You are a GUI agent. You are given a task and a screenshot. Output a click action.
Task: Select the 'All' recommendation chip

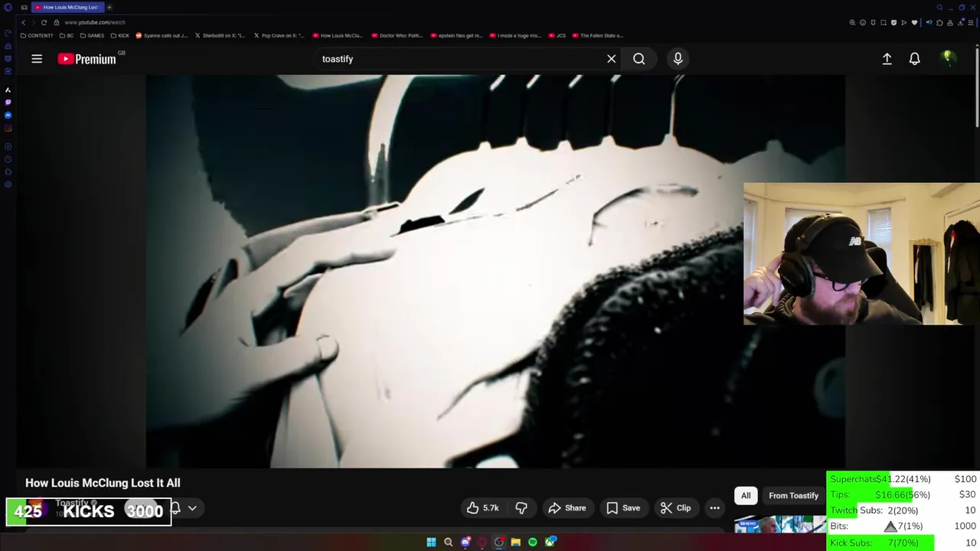[x=746, y=496]
